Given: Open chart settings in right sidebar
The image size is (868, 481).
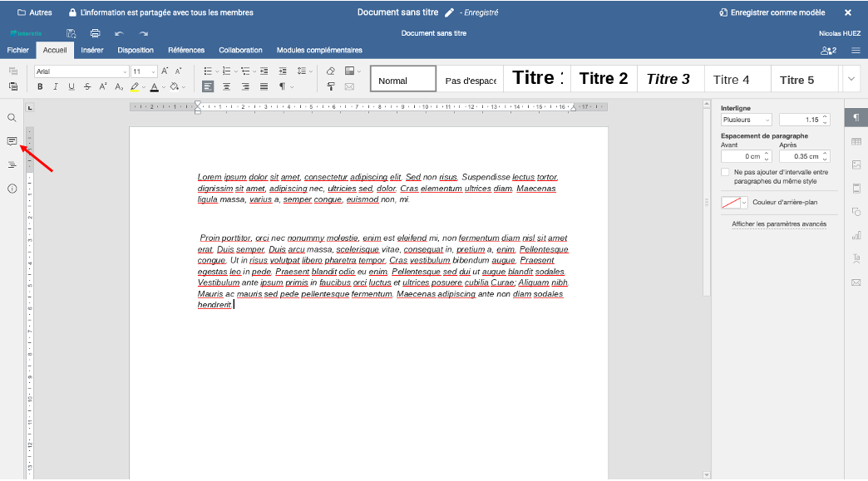Looking at the screenshot, I should click(x=856, y=236).
